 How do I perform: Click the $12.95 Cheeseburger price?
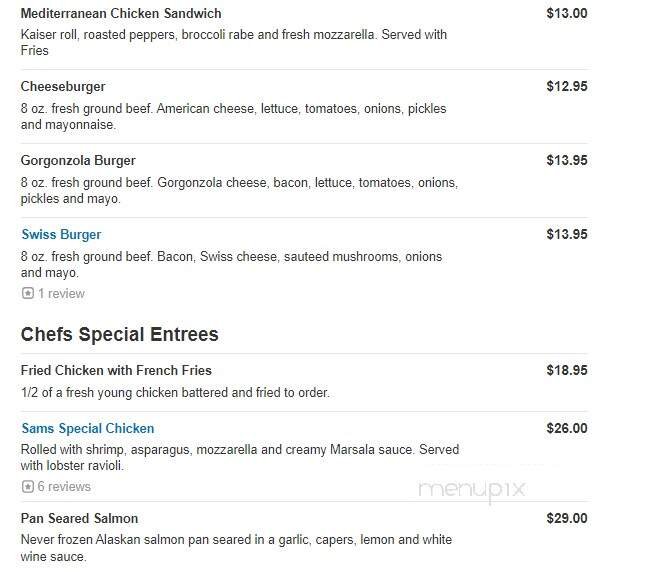[567, 87]
